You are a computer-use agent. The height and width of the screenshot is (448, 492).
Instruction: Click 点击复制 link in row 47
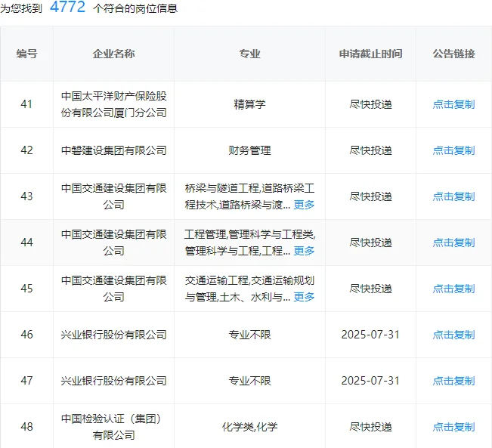click(453, 381)
